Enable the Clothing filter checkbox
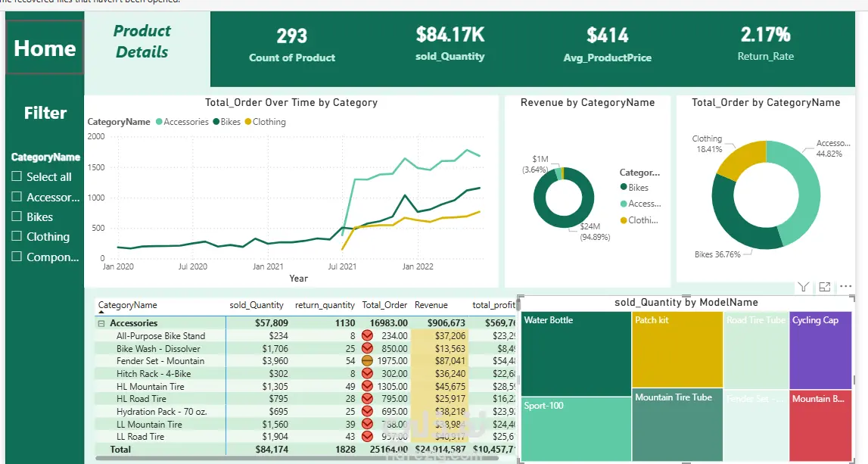Screen dimensions: 868x464 click(x=17, y=236)
